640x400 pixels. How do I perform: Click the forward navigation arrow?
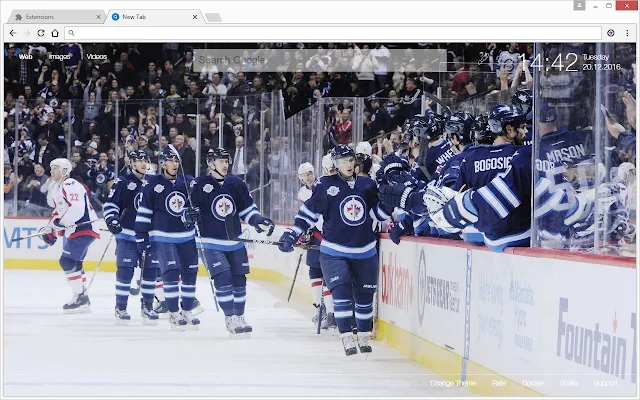27,33
